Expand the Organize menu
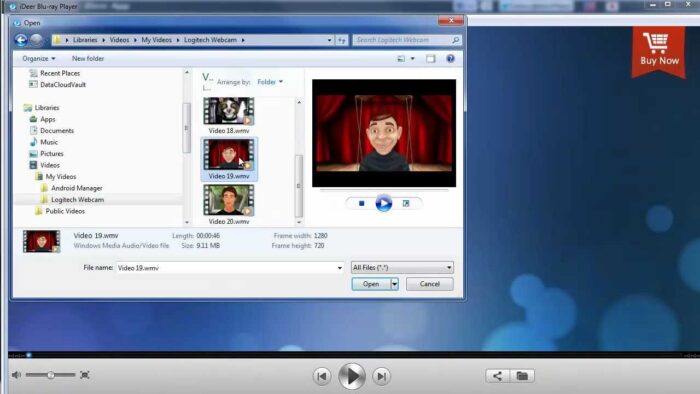700x394 pixels. [39, 58]
